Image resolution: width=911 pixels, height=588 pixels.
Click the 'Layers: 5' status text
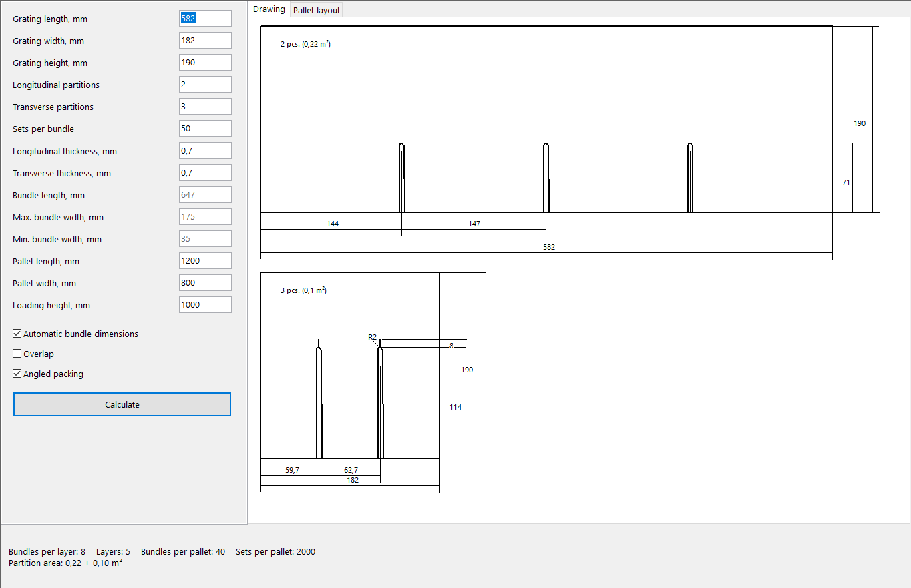tap(113, 552)
